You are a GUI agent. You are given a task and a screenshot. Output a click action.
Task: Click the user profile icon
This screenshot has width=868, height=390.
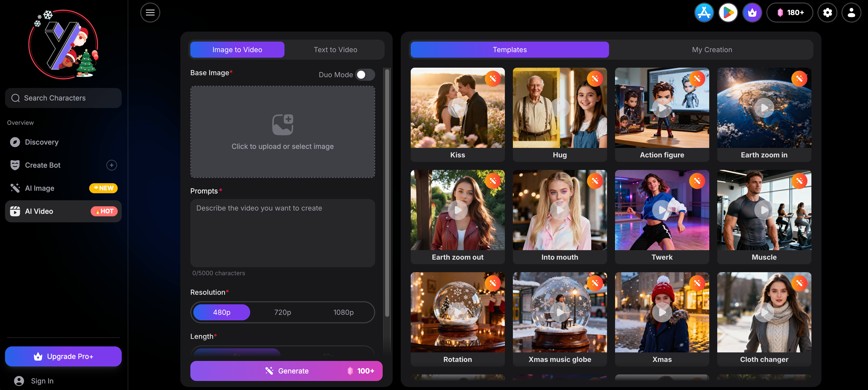851,13
